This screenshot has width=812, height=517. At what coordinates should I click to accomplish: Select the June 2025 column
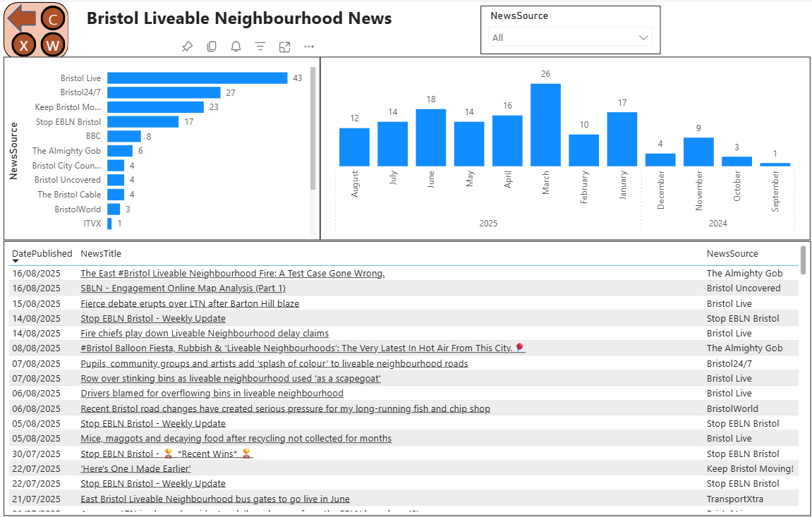pos(431,138)
